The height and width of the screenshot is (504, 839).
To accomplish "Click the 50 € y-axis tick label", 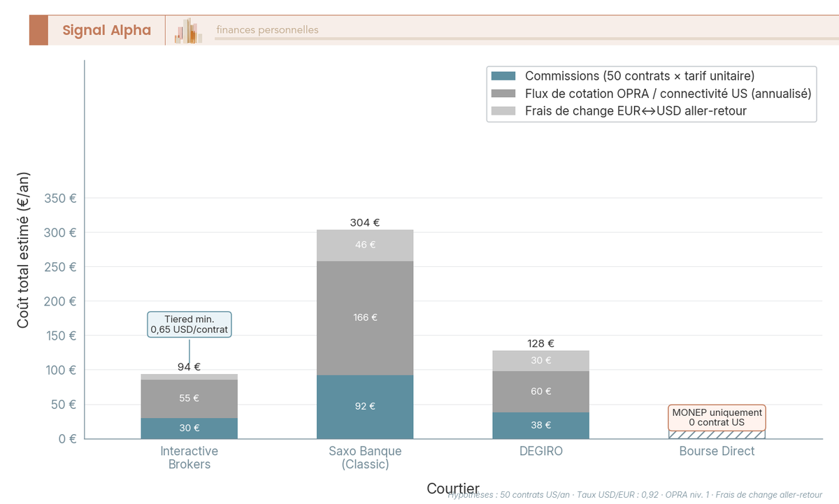I will 63,405.
